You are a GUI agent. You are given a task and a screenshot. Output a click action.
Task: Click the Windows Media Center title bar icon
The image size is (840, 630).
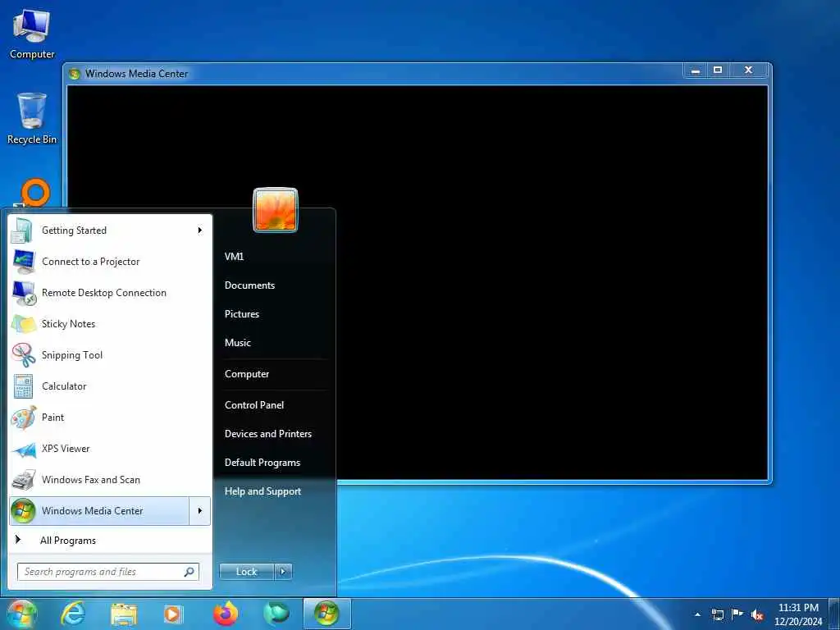pos(75,74)
